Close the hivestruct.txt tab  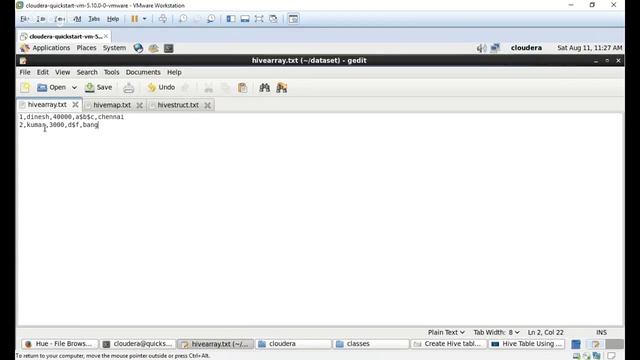coord(207,105)
